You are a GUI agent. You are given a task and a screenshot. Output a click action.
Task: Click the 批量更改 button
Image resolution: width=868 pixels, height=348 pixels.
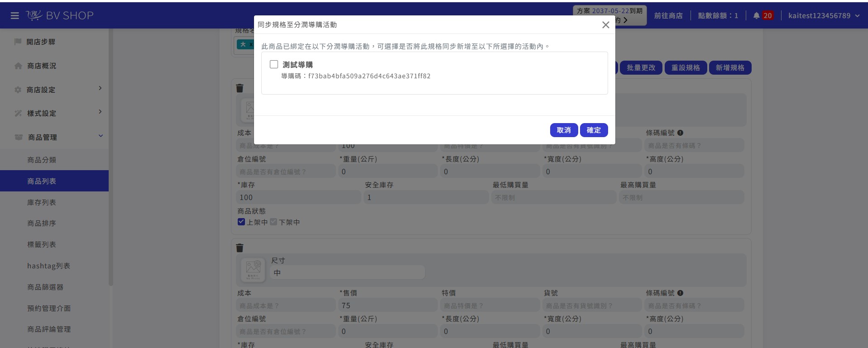641,68
